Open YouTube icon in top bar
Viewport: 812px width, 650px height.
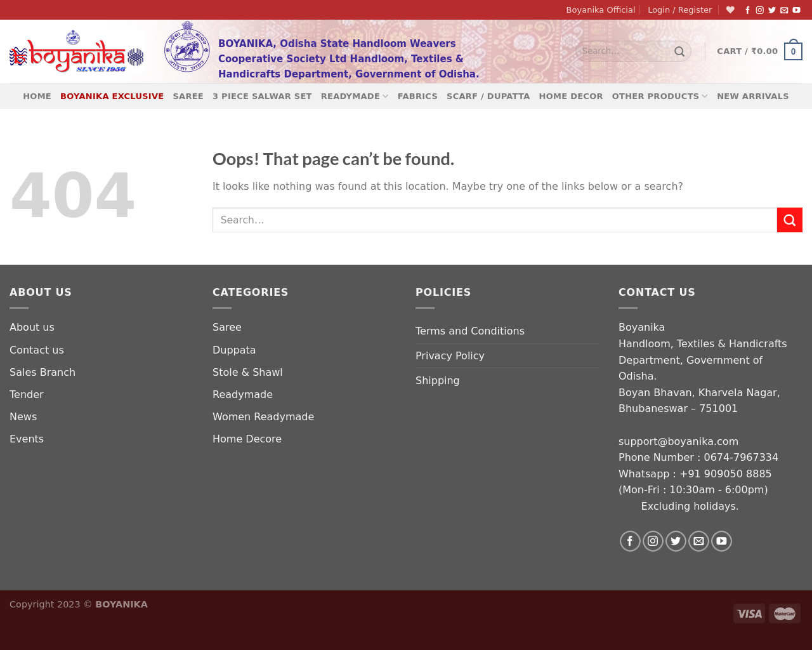pos(796,10)
